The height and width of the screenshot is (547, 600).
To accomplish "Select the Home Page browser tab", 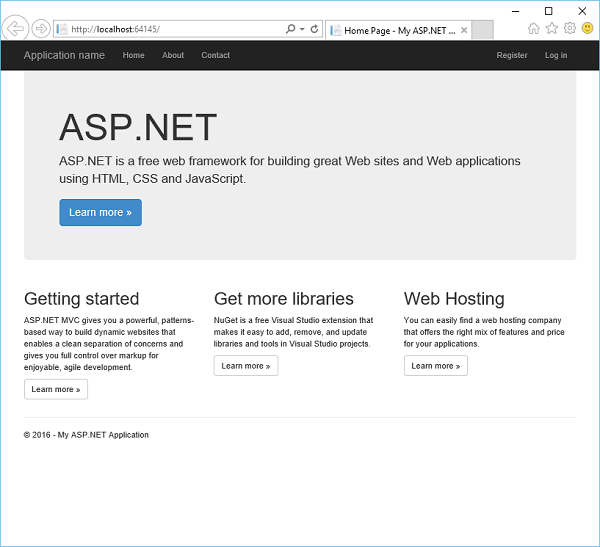I will [x=398, y=30].
